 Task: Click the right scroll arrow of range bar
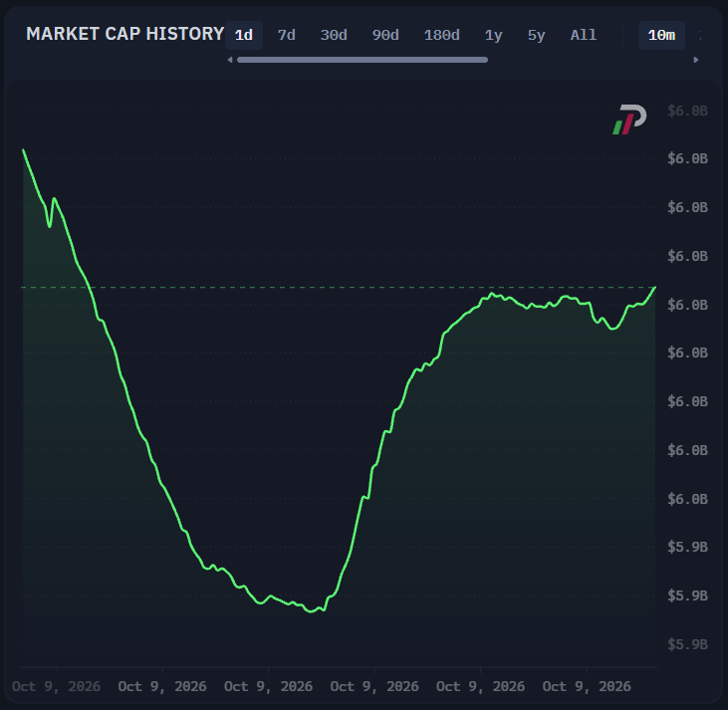(x=696, y=60)
